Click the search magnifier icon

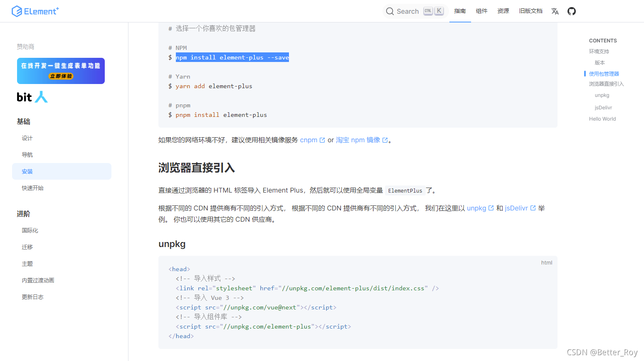(x=390, y=11)
